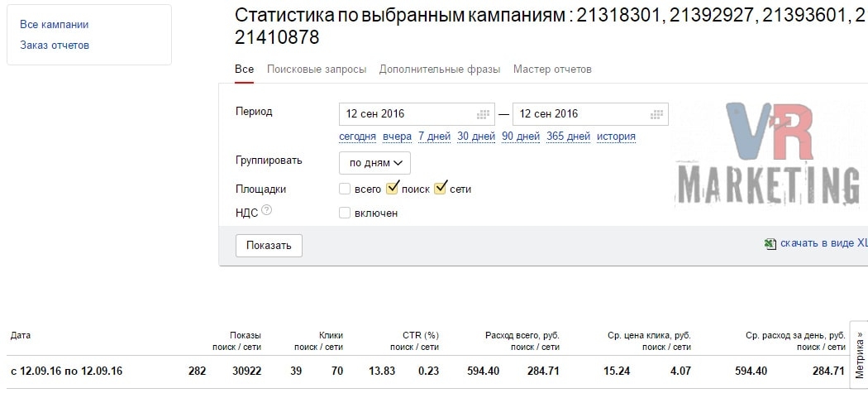Open calendar icon in start date field

point(484,114)
